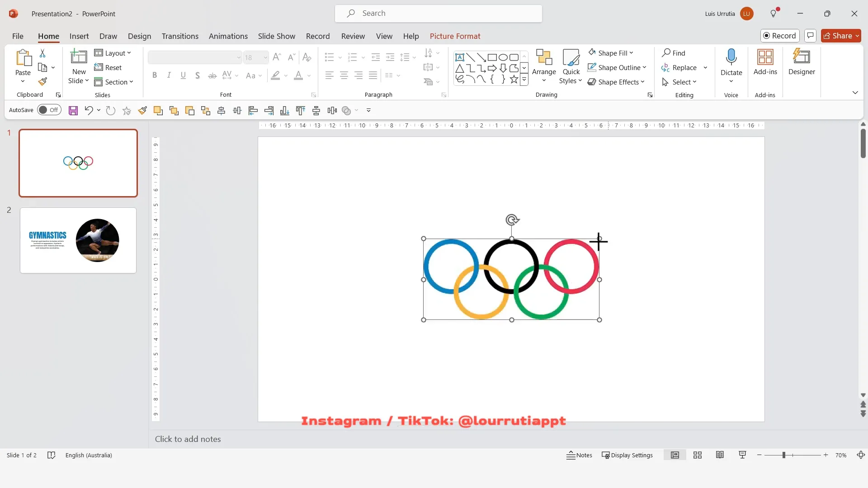868x488 pixels.
Task: Toggle the Notes pane
Action: click(x=579, y=455)
